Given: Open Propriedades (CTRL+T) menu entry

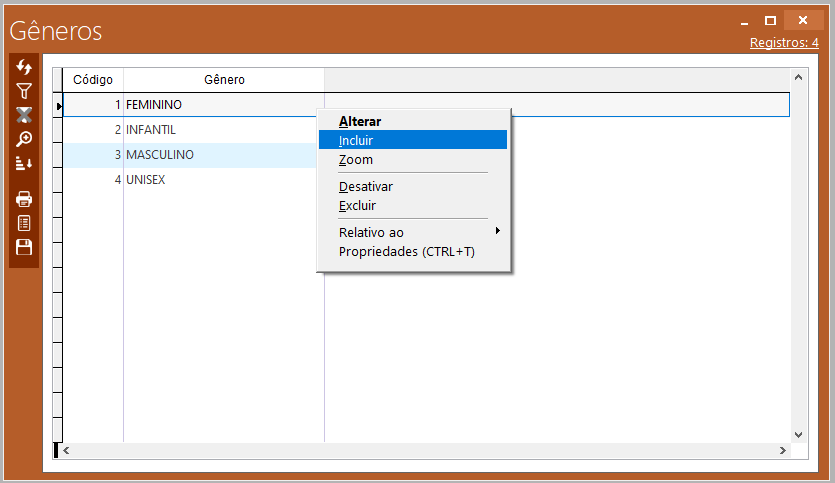Looking at the screenshot, I should [406, 252].
